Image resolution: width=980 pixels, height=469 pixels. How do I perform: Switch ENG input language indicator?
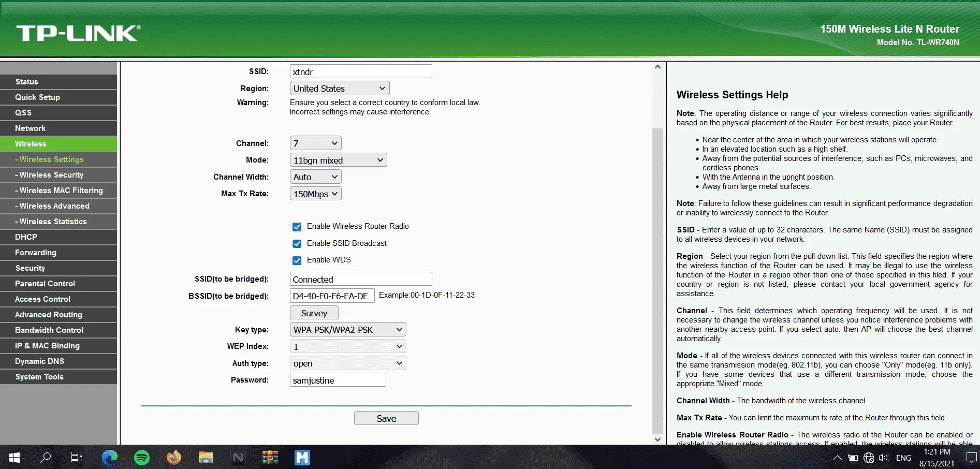coord(903,458)
